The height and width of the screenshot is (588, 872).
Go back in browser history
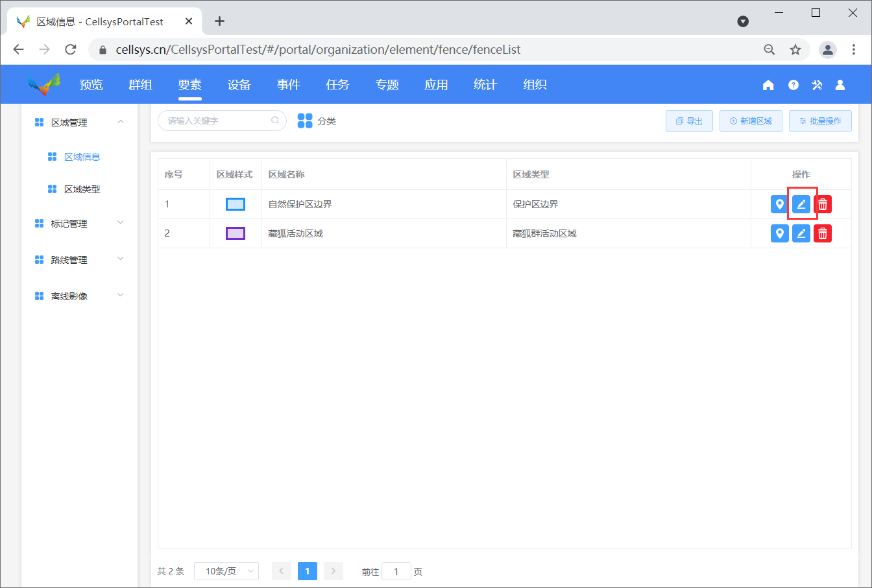pyautogui.click(x=18, y=49)
